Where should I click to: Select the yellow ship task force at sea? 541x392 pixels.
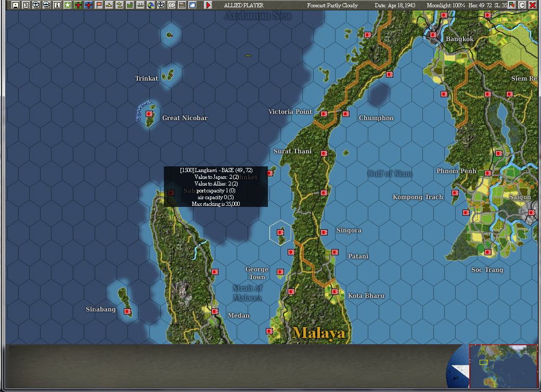pyautogui.click(x=248, y=55)
